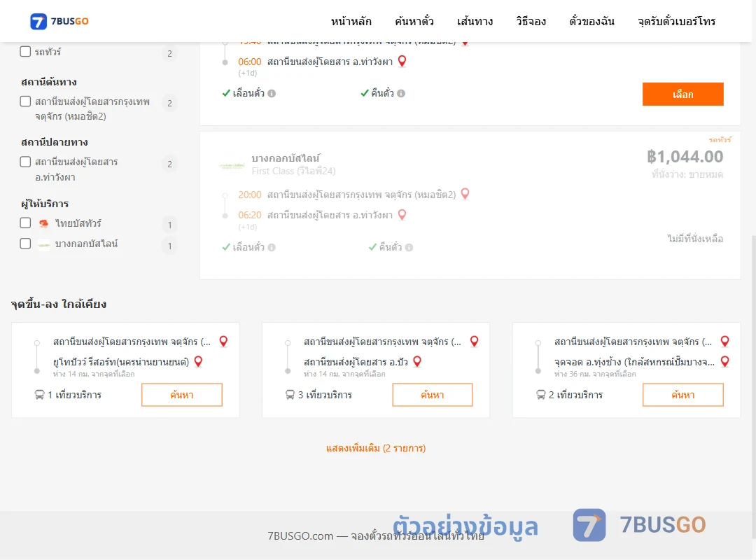The height and width of the screenshot is (560, 756).
Task: Select the trip with orange เลือก button
Action: coord(682,94)
